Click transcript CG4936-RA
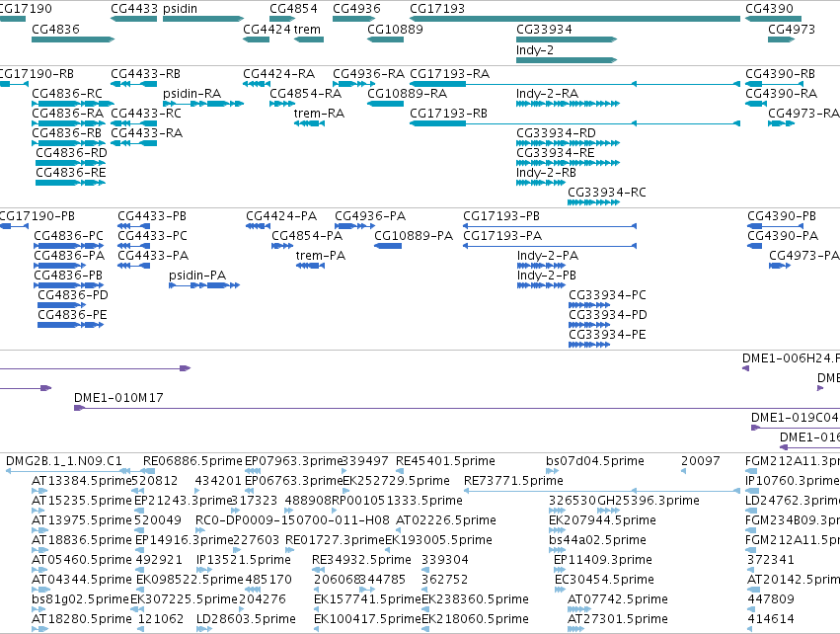 click(x=368, y=74)
